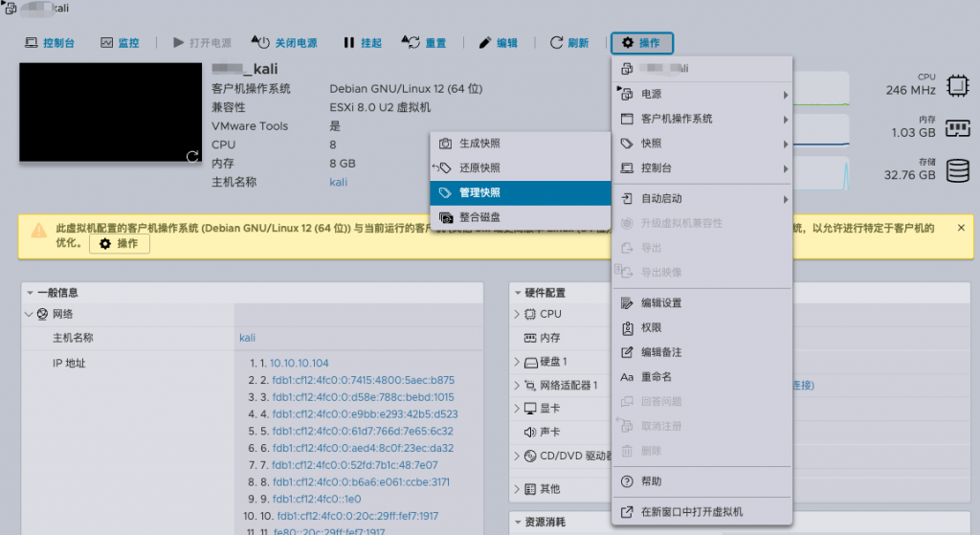Click IPv6 link ending bebd:1015
980x535 pixels.
click(363, 397)
